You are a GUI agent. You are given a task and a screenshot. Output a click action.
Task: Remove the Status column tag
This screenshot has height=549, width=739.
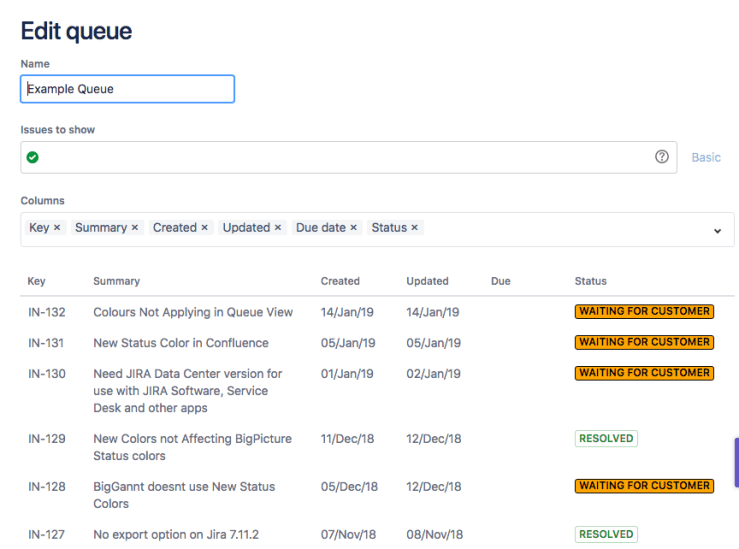pos(414,228)
